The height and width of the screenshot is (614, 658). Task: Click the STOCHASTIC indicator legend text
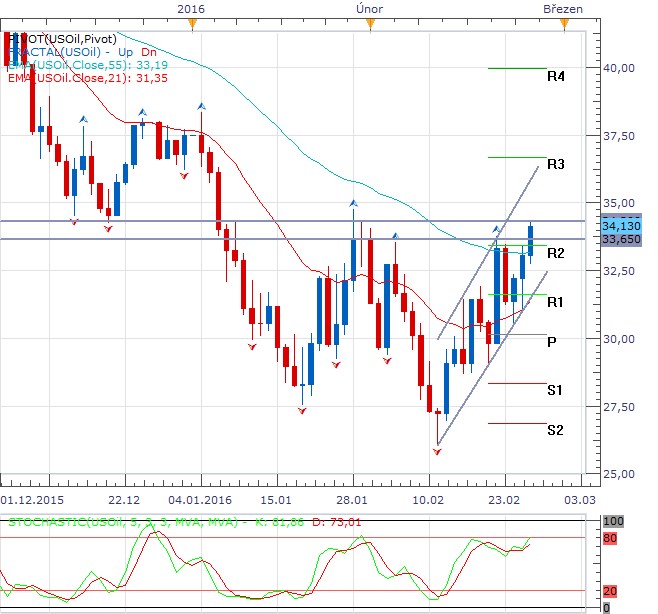[x=184, y=522]
